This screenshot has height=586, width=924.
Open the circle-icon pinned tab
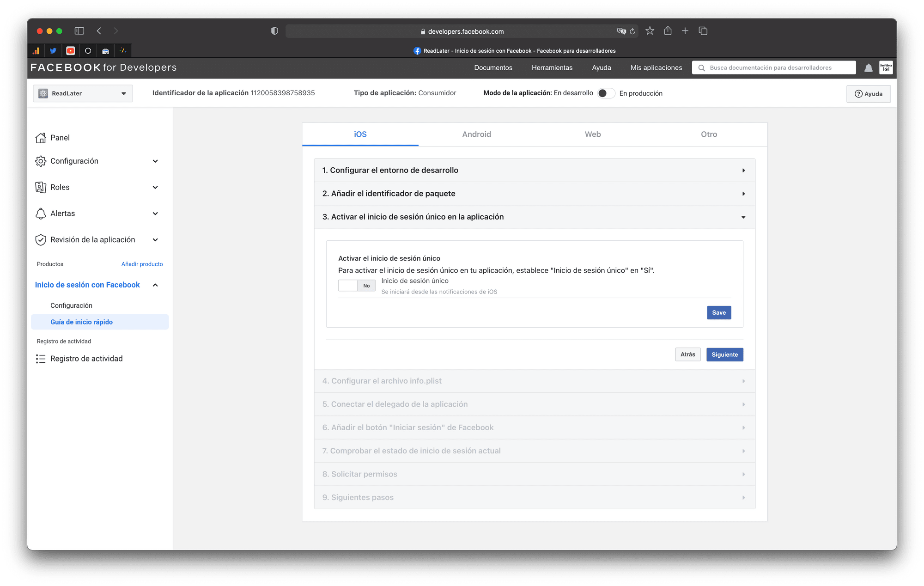pos(88,51)
